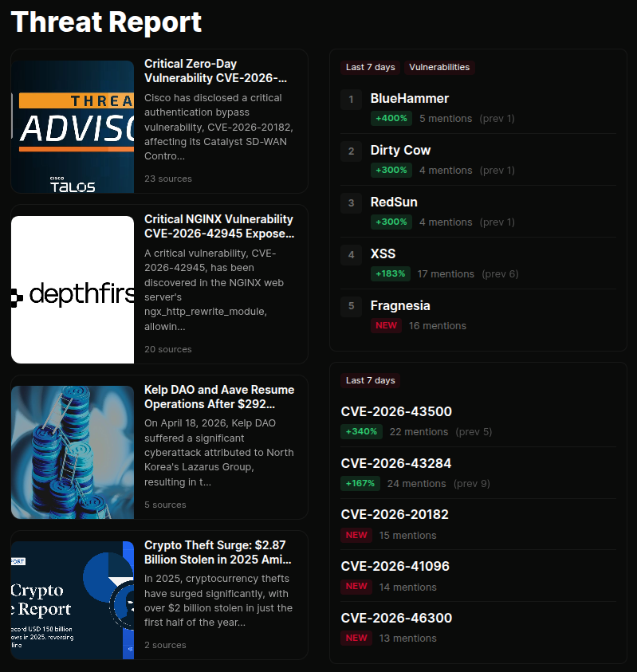Click '16 mentions' under Fragnesia

coord(437,326)
